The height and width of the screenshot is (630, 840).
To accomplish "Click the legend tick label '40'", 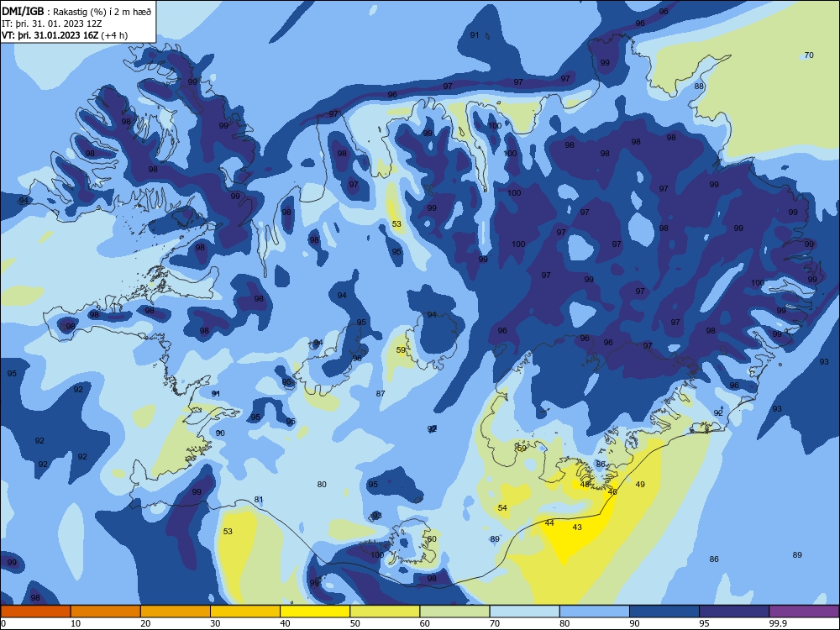I will (x=285, y=623).
